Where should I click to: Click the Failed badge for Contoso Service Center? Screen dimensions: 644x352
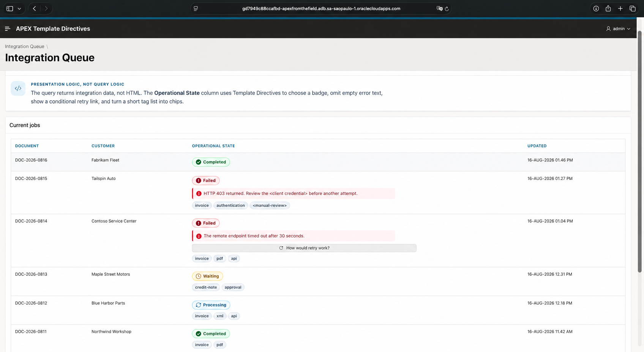pyautogui.click(x=206, y=223)
